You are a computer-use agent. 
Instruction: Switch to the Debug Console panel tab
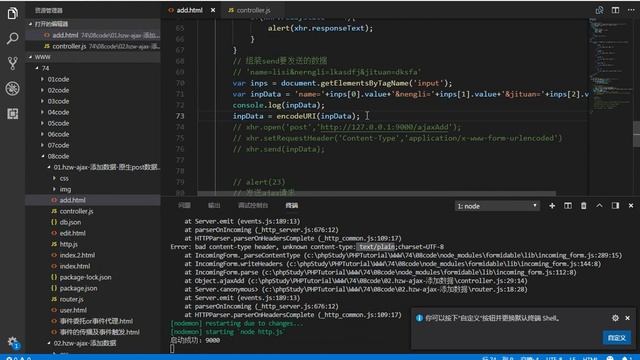click(x=253, y=205)
